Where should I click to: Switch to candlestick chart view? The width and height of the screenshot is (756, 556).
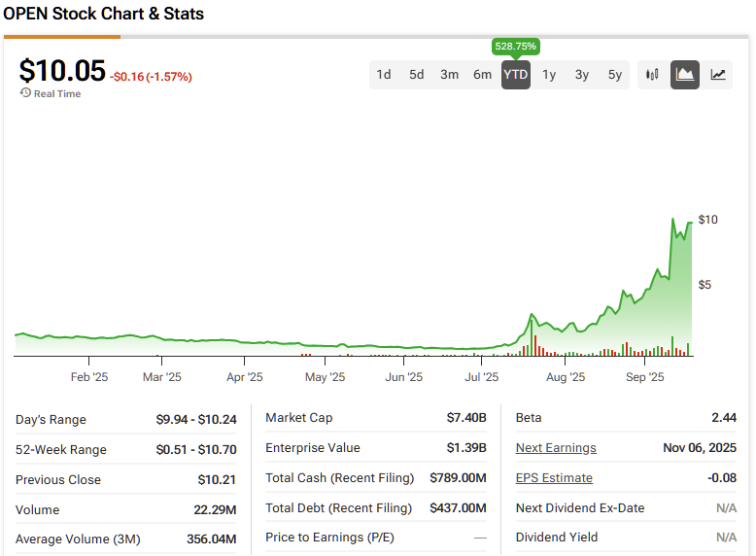pyautogui.click(x=652, y=75)
